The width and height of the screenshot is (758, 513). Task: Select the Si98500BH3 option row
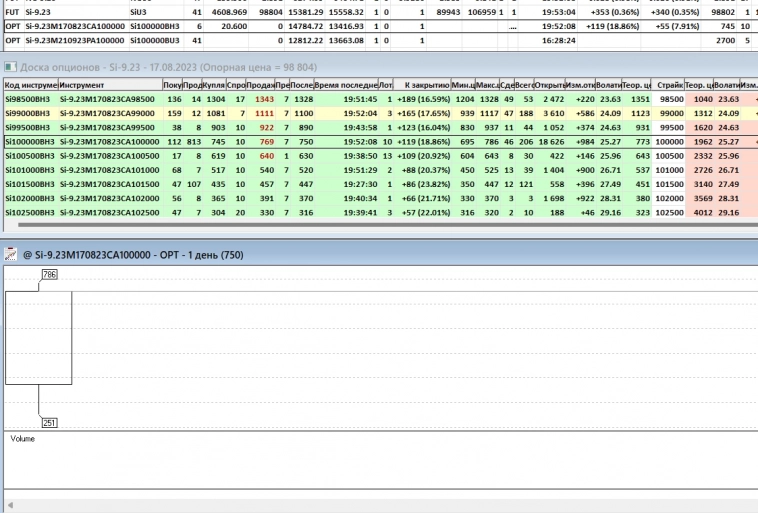27,100
